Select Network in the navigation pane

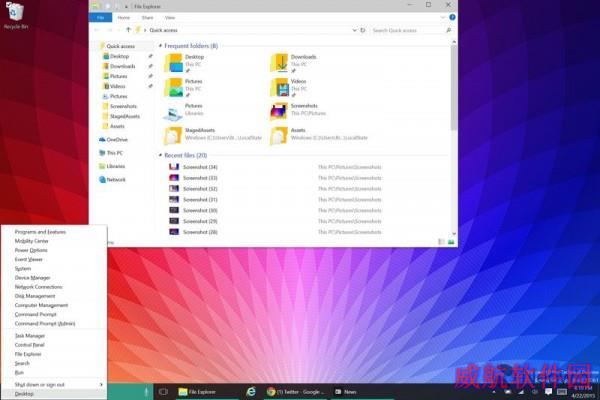coord(112,180)
